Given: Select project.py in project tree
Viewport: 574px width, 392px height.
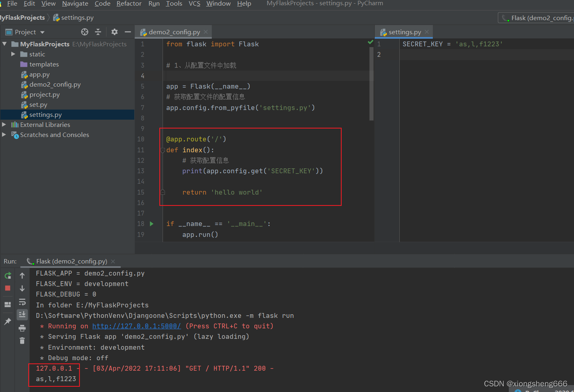Looking at the screenshot, I should point(44,95).
